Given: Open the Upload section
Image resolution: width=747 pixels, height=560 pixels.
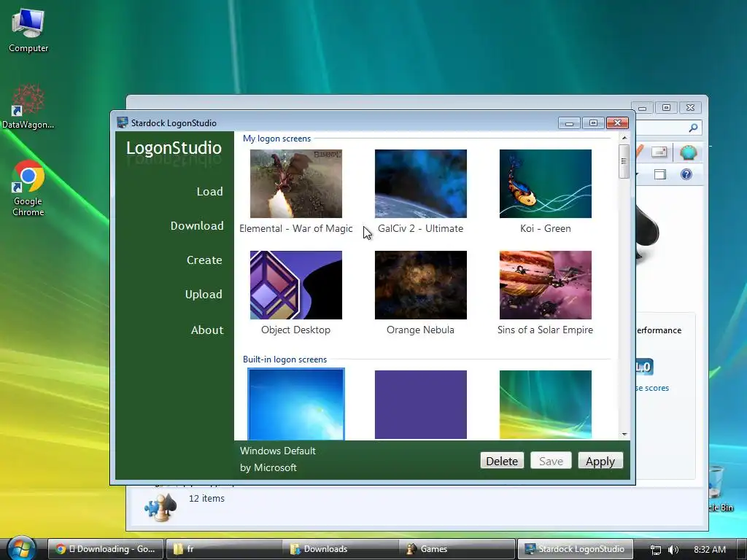Looking at the screenshot, I should pos(204,295).
